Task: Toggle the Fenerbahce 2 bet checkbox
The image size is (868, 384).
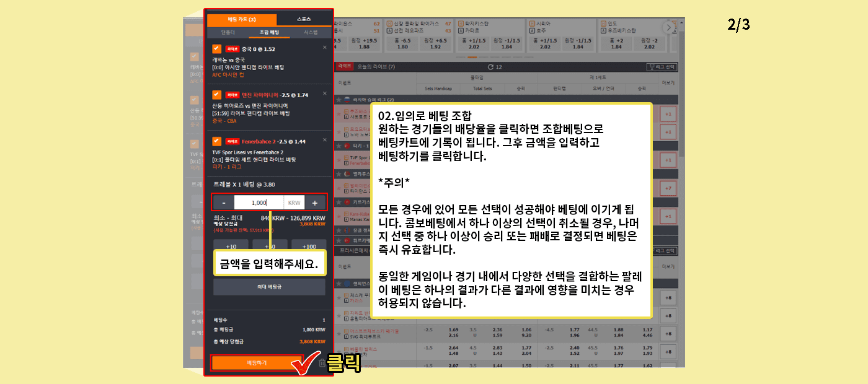Action: [x=216, y=141]
